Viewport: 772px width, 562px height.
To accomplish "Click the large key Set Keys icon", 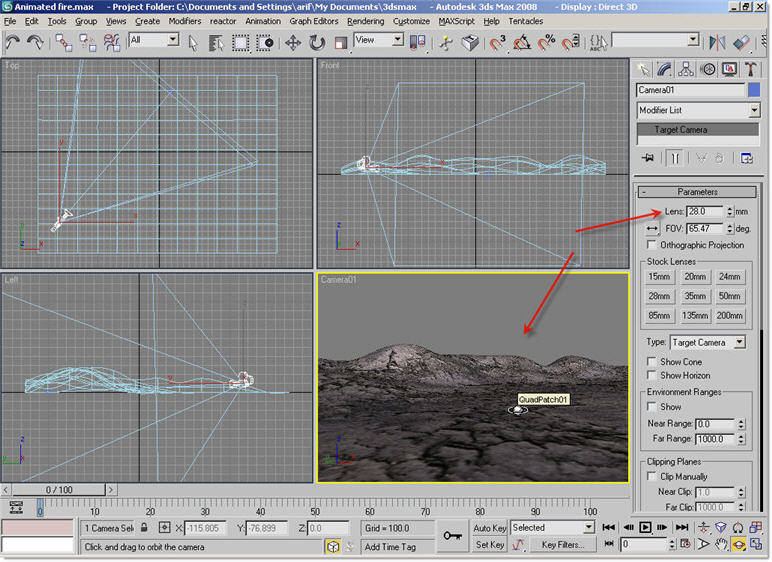I will 452,535.
